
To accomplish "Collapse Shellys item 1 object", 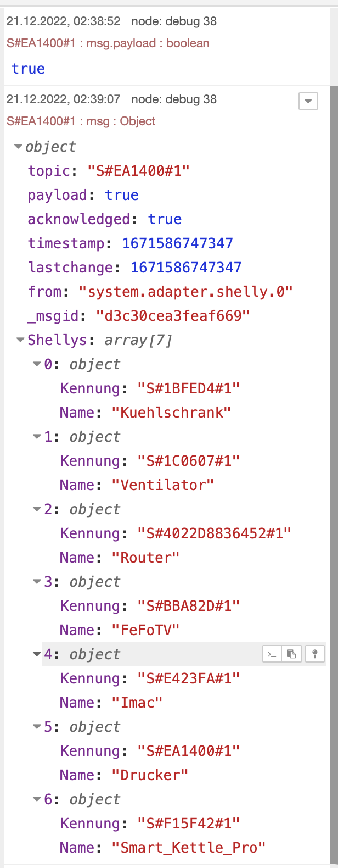I will click(37, 437).
